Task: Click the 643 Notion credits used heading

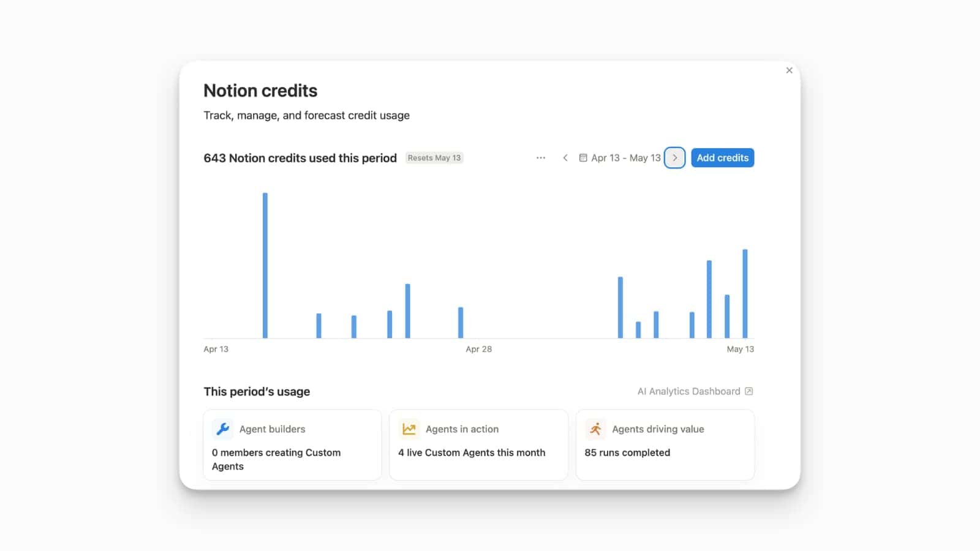Action: (300, 158)
